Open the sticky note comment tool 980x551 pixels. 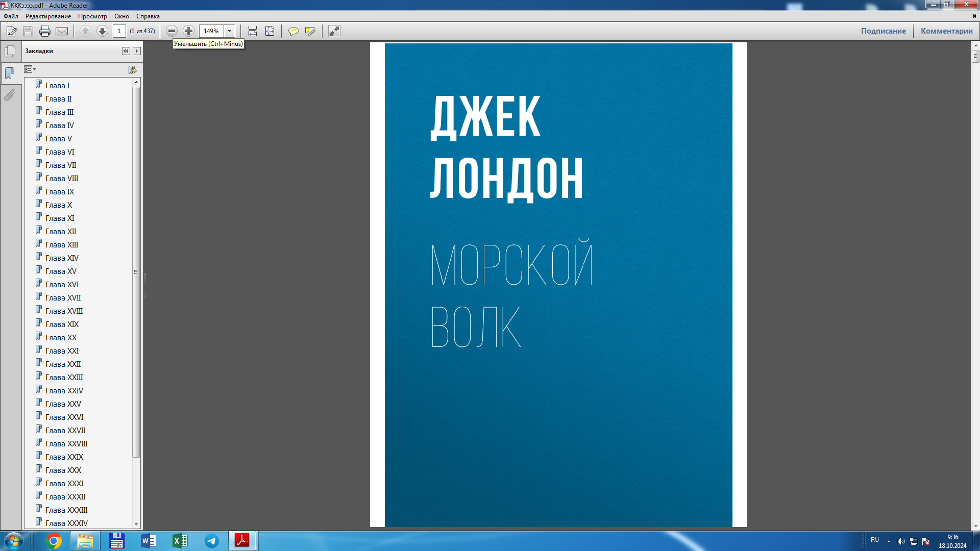[293, 31]
